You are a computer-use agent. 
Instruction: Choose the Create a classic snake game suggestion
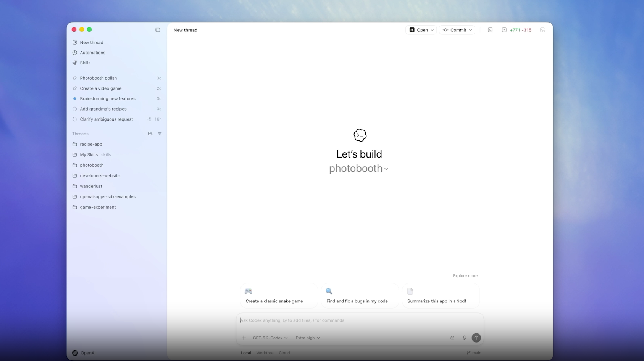pyautogui.click(x=279, y=296)
